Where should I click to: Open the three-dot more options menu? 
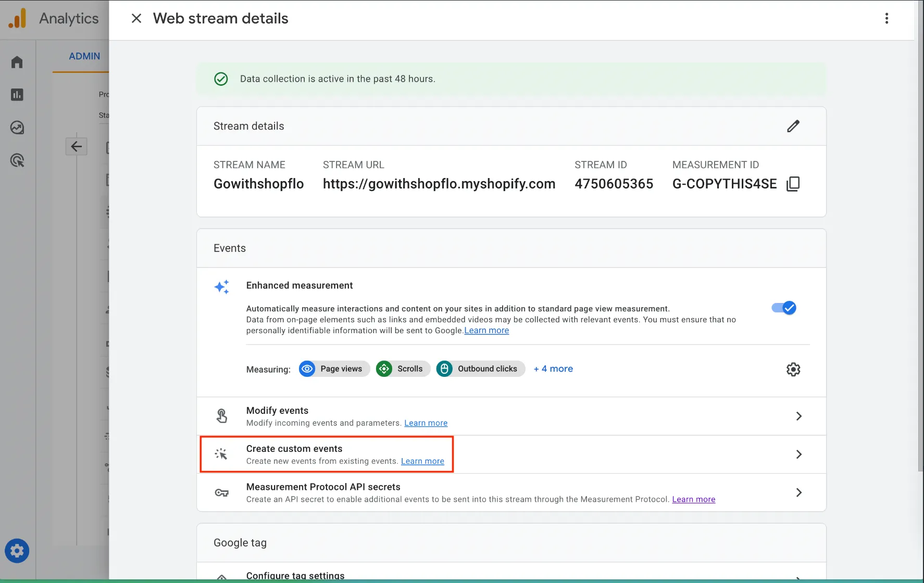pos(886,19)
